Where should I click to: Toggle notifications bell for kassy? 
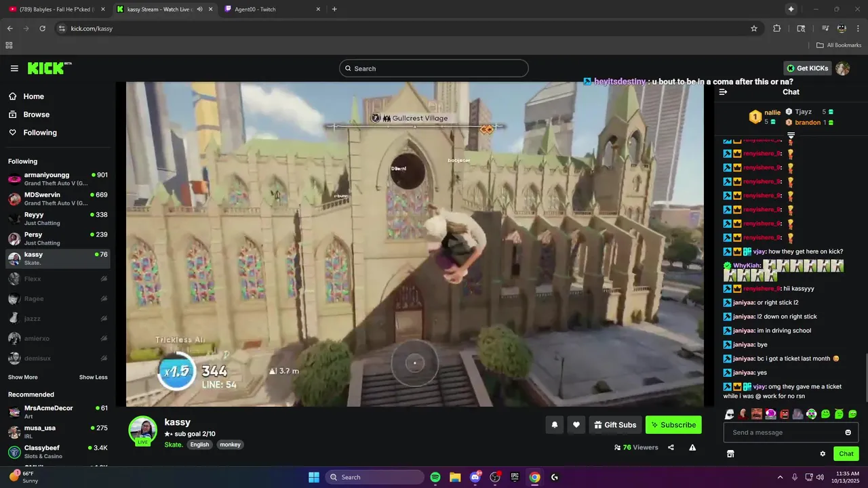(555, 425)
